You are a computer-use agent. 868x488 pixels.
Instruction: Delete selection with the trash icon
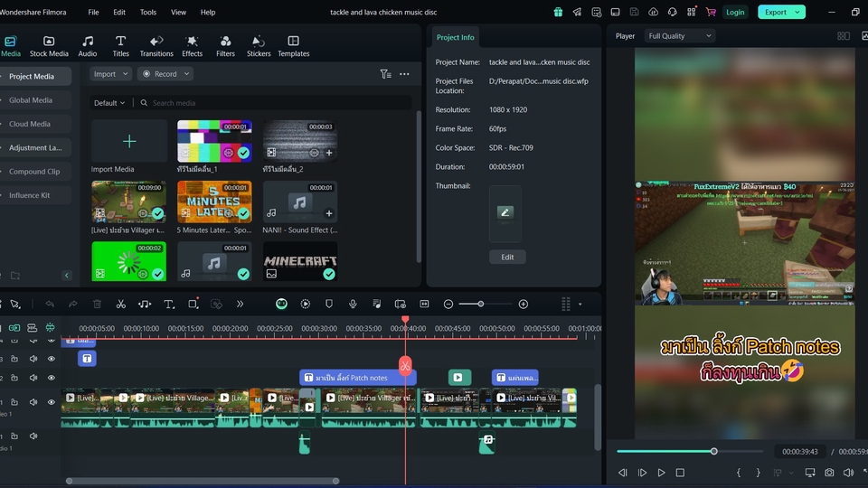97,305
